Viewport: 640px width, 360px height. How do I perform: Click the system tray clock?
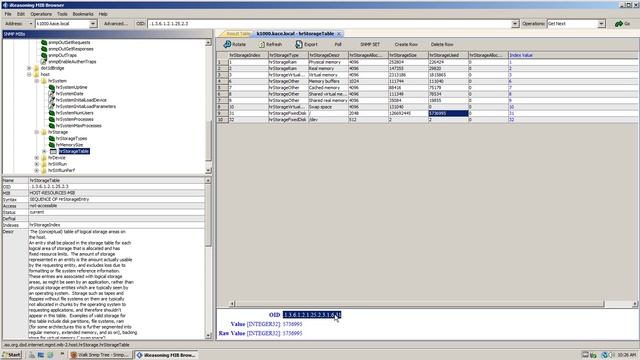pyautogui.click(x=627, y=355)
